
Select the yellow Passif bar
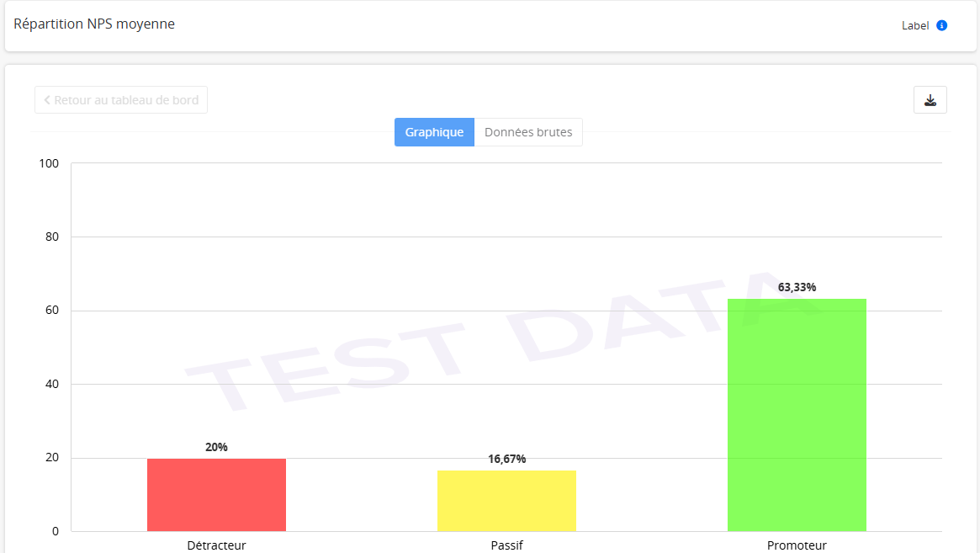click(506, 502)
